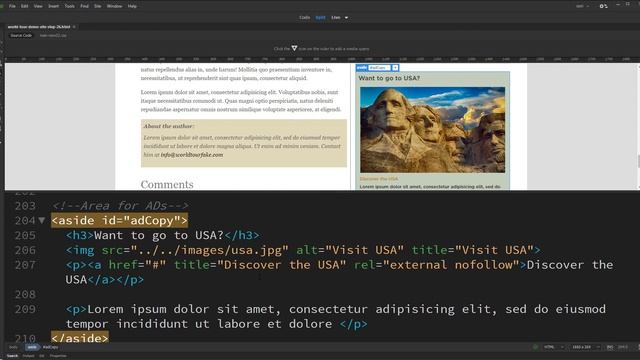Image resolution: width=640 pixels, height=360 pixels.
Task: Click the 'About the author:' text
Action: coord(169,126)
